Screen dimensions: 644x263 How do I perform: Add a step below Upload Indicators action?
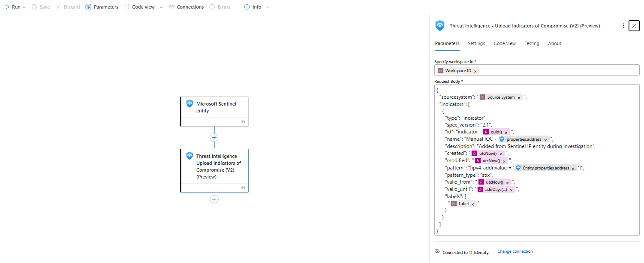coord(214,199)
